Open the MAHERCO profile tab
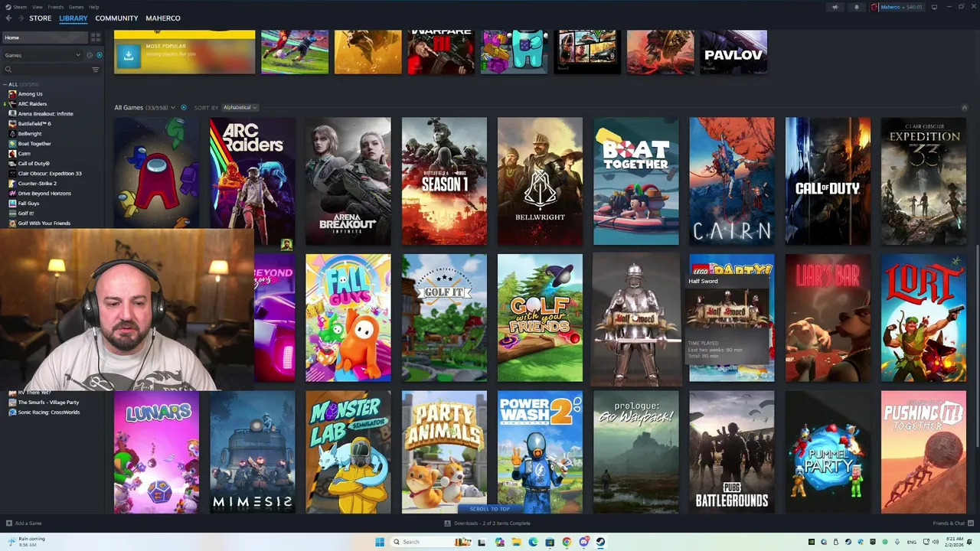Screen dimensions: 980x551 tap(163, 18)
